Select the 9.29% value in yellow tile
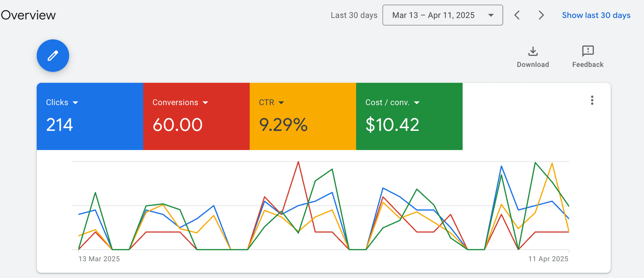Screen dimensions: 644x278 (283, 125)
